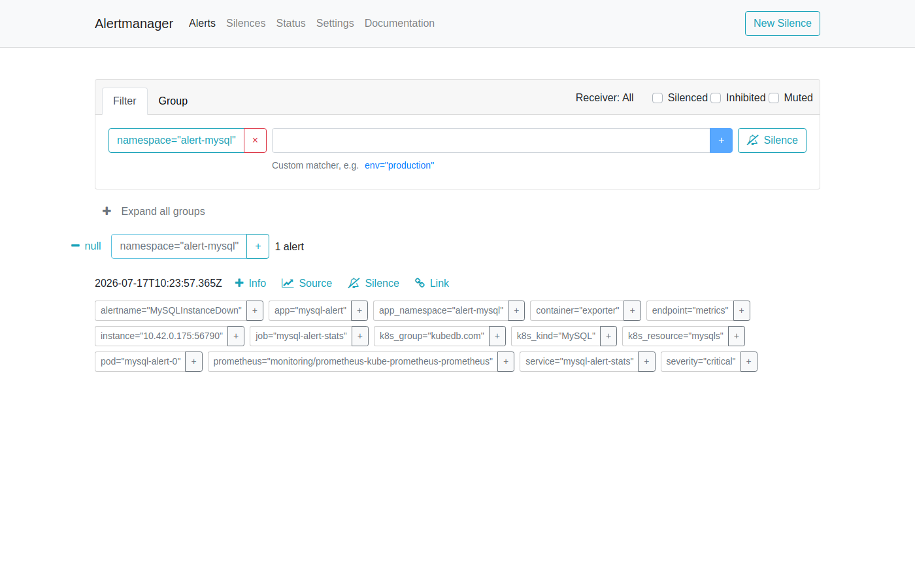Click the severity="critical" label text

coord(701,361)
